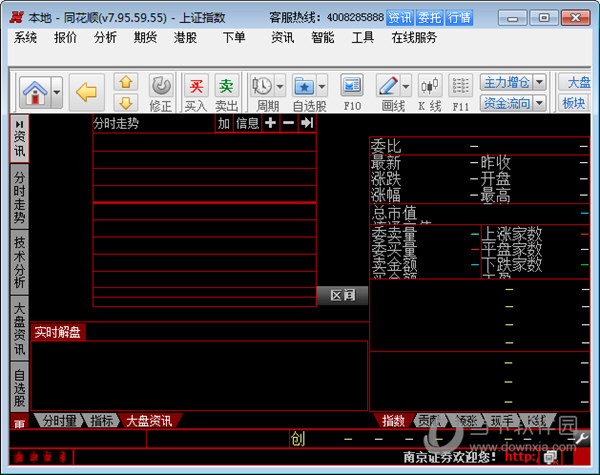Image resolution: width=600 pixels, height=475 pixels.
Task: Click the blue 行情 title bar button
Action: click(459, 18)
